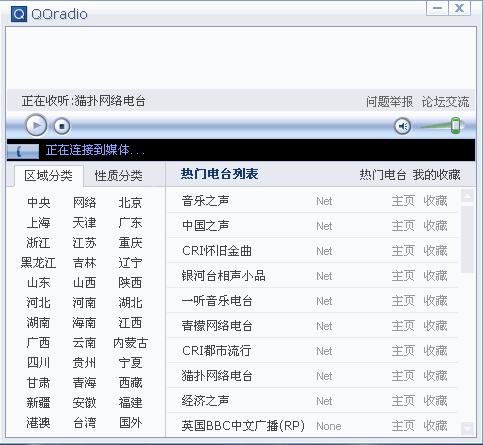Screen dimensions: 483x445
Task: Select the 浙江 region
Action: [39, 243]
